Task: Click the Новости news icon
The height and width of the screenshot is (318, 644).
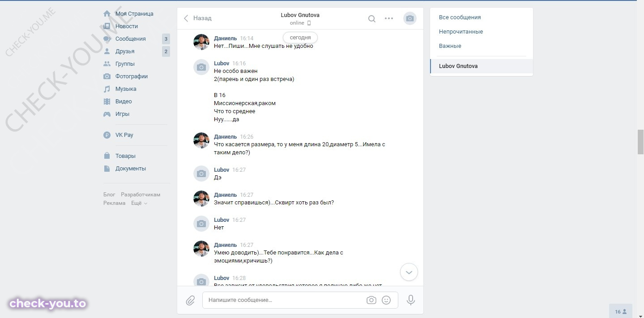Action: 107,26
